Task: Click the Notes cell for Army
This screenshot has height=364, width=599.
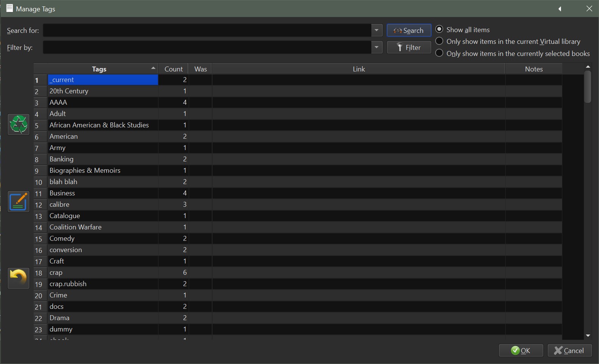Action: [x=534, y=148]
